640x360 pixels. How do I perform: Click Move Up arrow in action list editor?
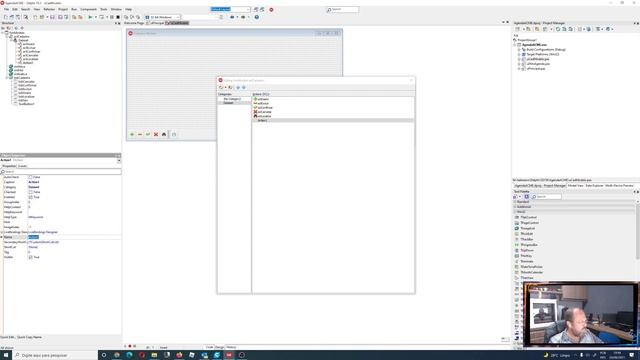(x=238, y=87)
